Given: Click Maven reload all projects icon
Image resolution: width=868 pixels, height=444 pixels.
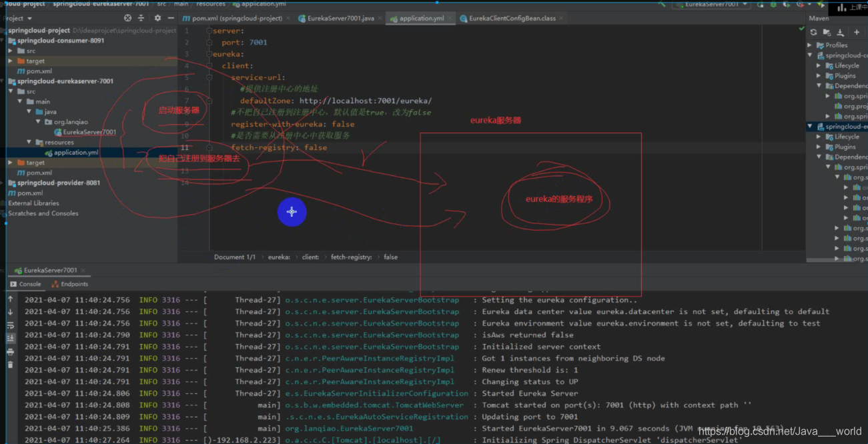Looking at the screenshot, I should click(x=814, y=32).
